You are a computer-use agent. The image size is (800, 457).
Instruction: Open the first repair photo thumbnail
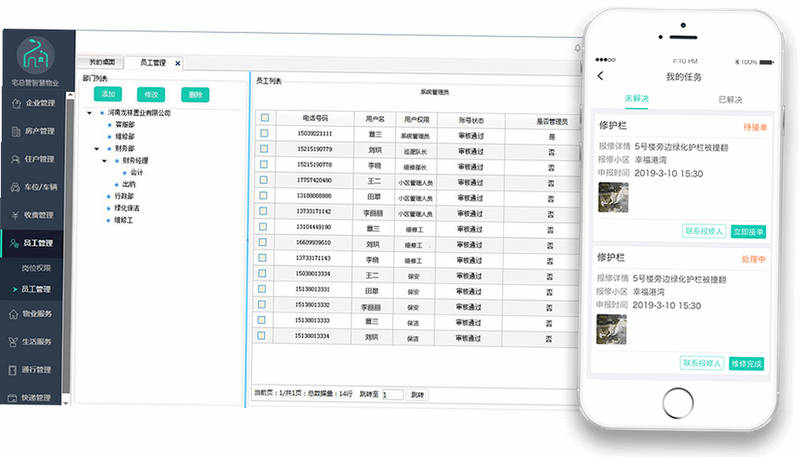point(613,197)
